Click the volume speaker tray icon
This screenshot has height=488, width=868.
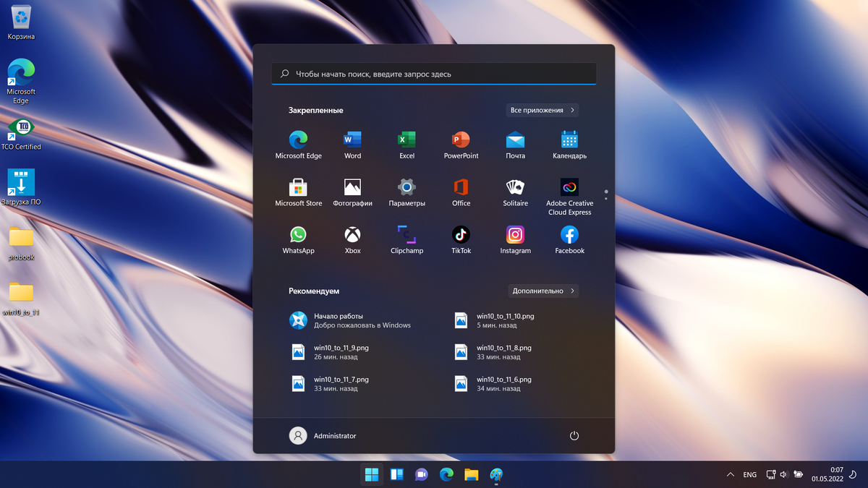(x=783, y=474)
